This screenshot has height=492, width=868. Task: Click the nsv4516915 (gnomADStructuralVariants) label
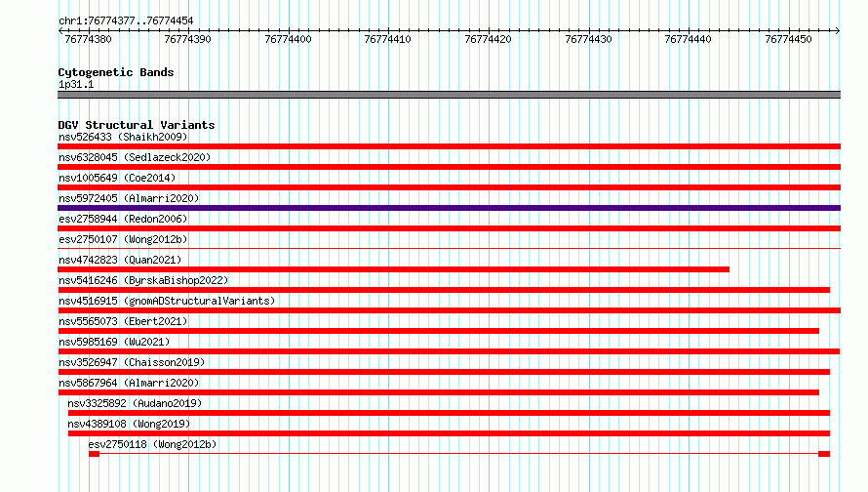[167, 301]
